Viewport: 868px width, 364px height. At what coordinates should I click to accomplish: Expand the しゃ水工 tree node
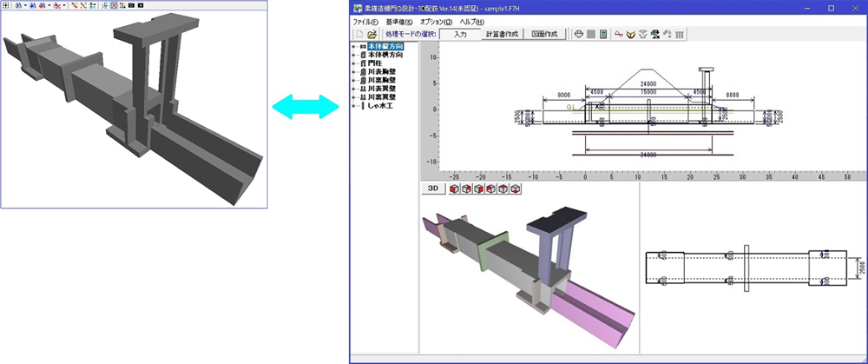tap(354, 105)
